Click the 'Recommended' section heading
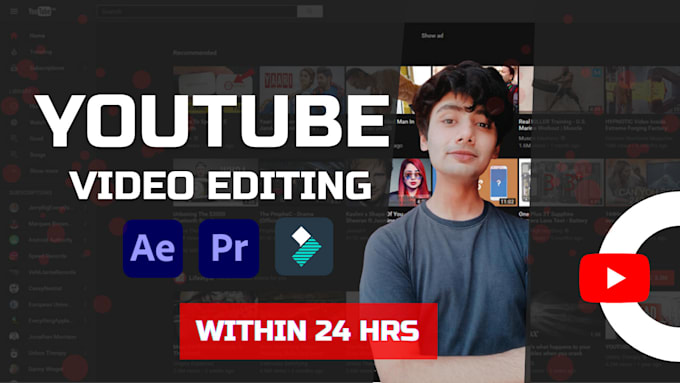This screenshot has height=383, width=680. (195, 52)
